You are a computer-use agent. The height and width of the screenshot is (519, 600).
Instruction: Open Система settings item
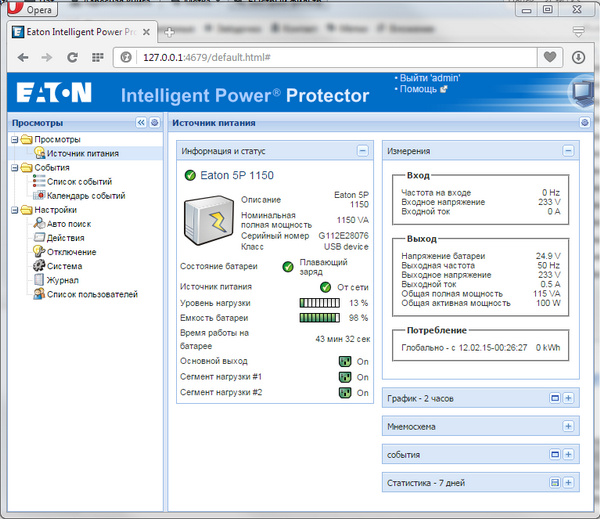point(64,266)
